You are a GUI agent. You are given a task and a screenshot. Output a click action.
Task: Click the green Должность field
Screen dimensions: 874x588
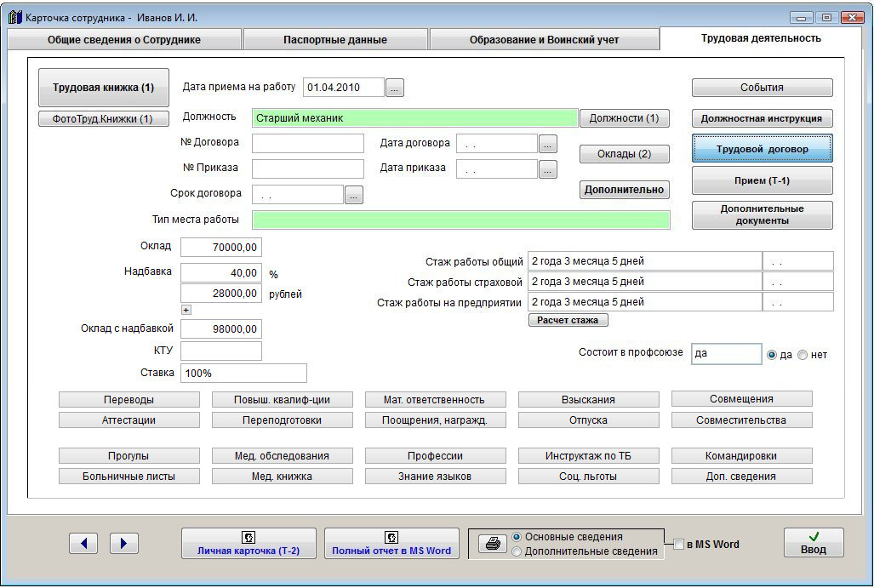pos(414,118)
